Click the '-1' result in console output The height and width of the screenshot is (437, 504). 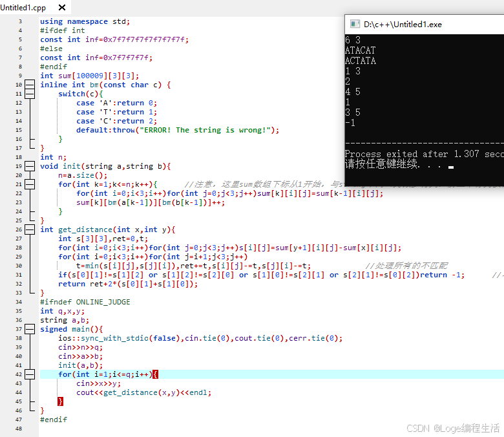(x=350, y=123)
